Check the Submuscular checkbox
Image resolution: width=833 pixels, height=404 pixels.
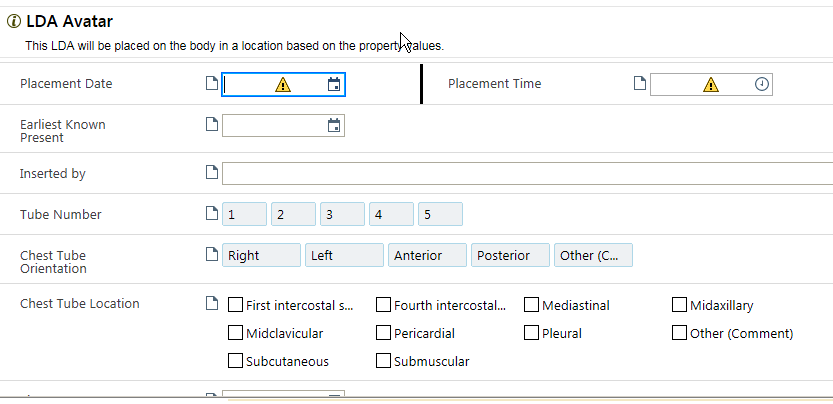pyautogui.click(x=383, y=360)
